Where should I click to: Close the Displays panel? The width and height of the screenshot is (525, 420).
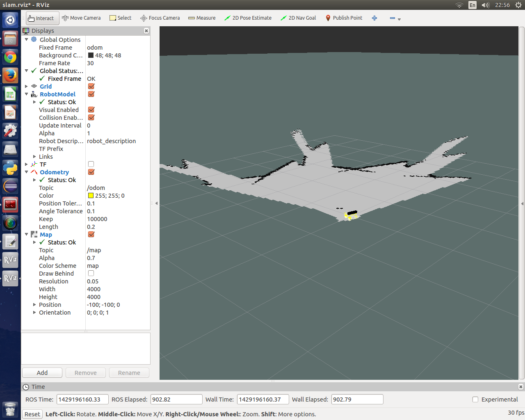click(146, 31)
